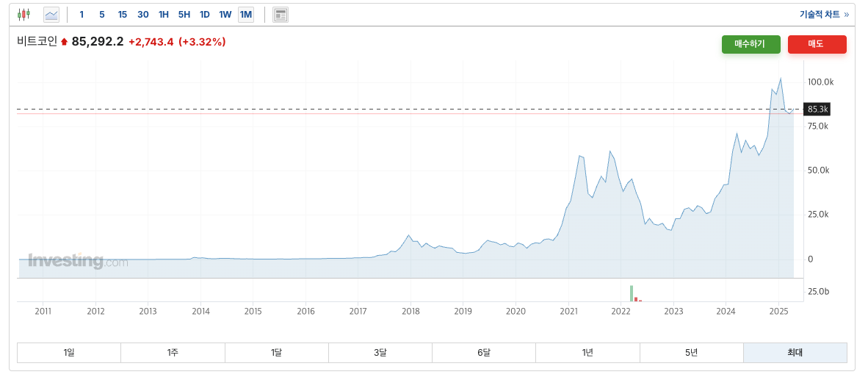Choose the 3달 range tab
The height and width of the screenshot is (380, 868).
pos(380,352)
